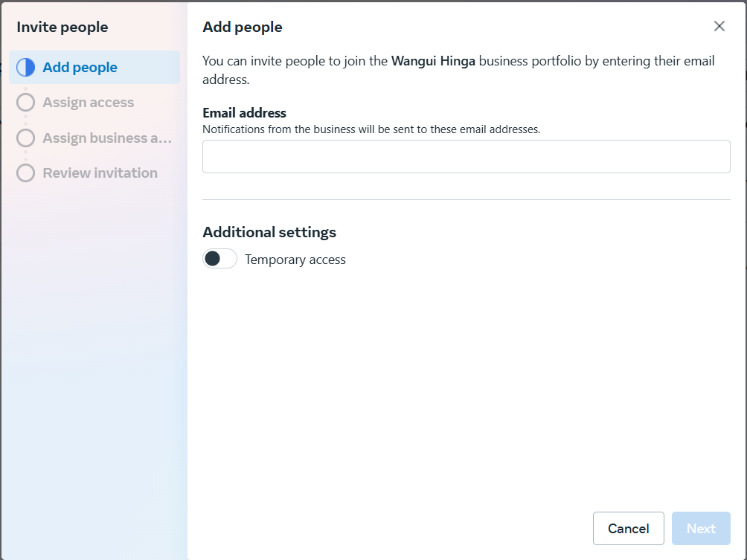This screenshot has height=560, width=747.
Task: Cancel the invitation
Action: 629,528
